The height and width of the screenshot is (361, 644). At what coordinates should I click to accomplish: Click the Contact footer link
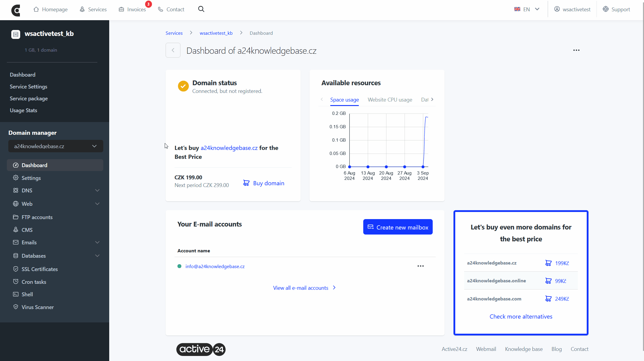(579, 349)
